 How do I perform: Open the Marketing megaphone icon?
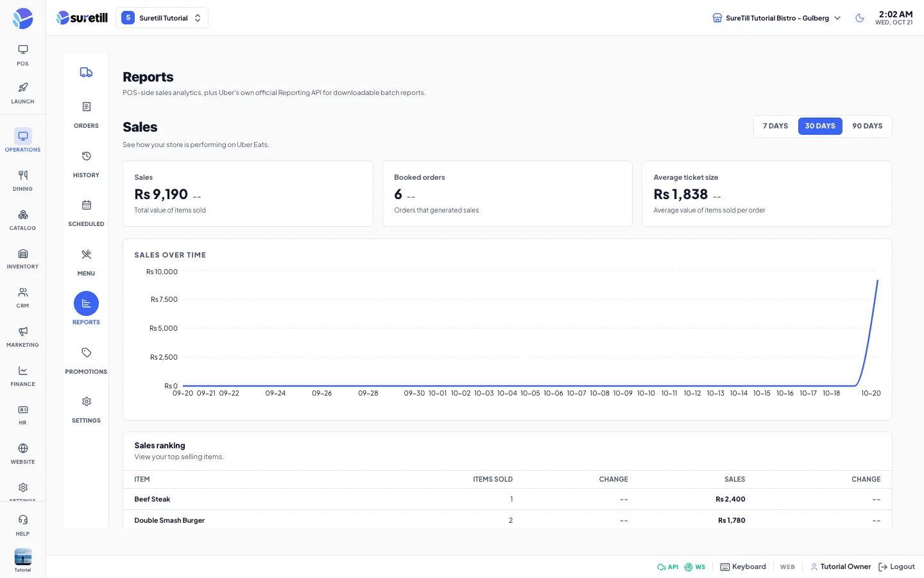(22, 331)
